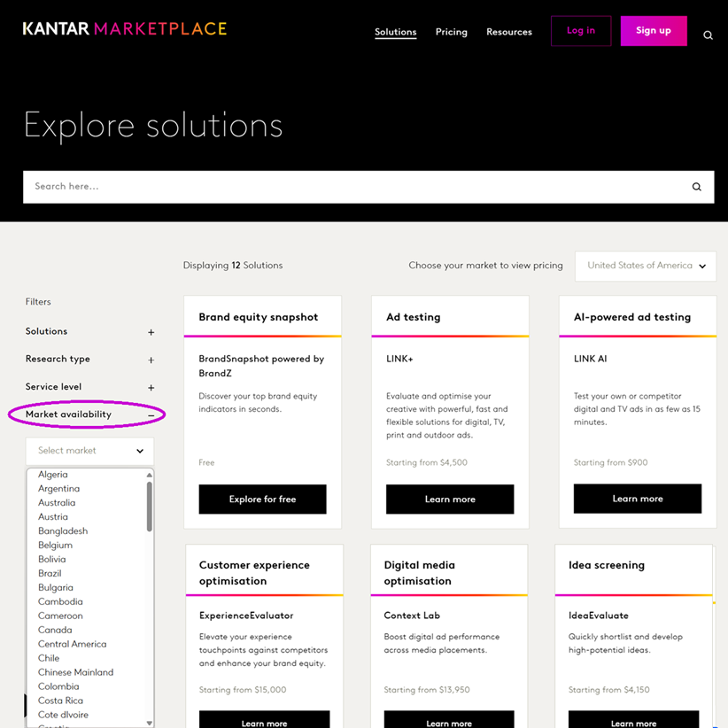The width and height of the screenshot is (728, 728).
Task: Expand the Service level filter
Action: (90, 387)
